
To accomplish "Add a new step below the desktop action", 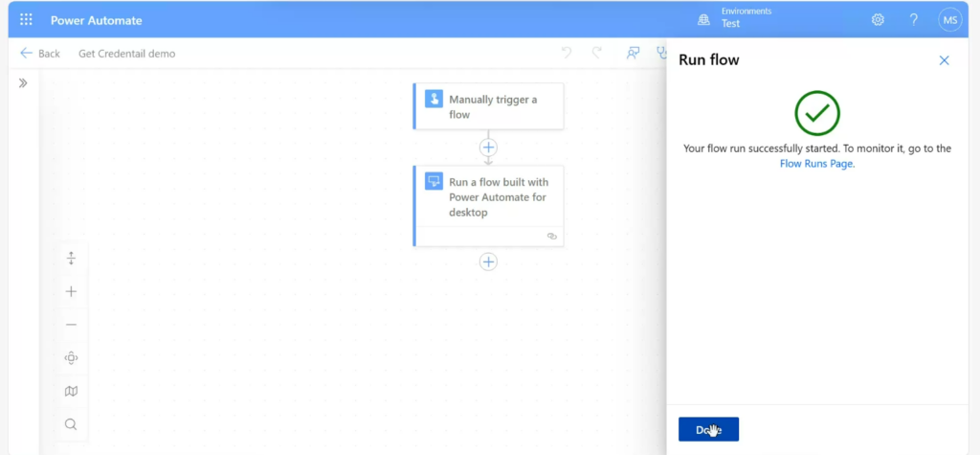I will click(488, 262).
